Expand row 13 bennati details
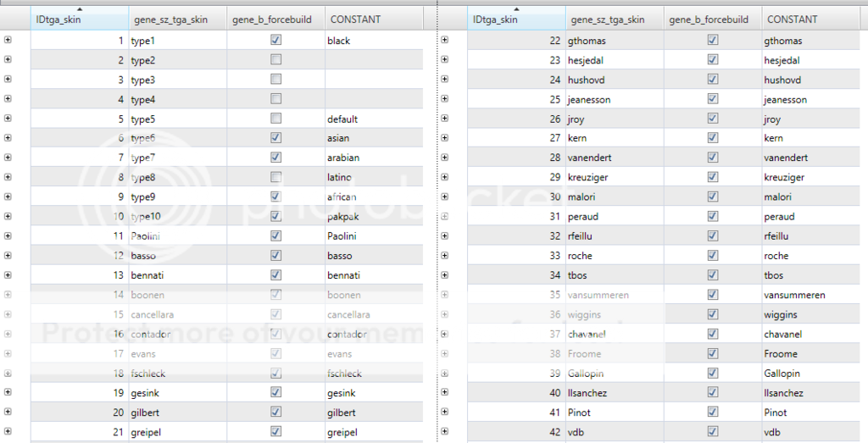The height and width of the screenshot is (443, 868). pos(8,275)
